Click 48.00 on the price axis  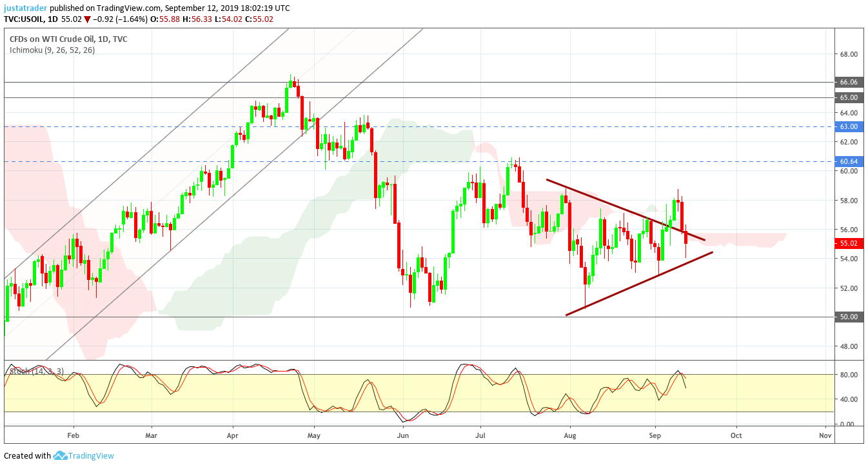(x=849, y=346)
